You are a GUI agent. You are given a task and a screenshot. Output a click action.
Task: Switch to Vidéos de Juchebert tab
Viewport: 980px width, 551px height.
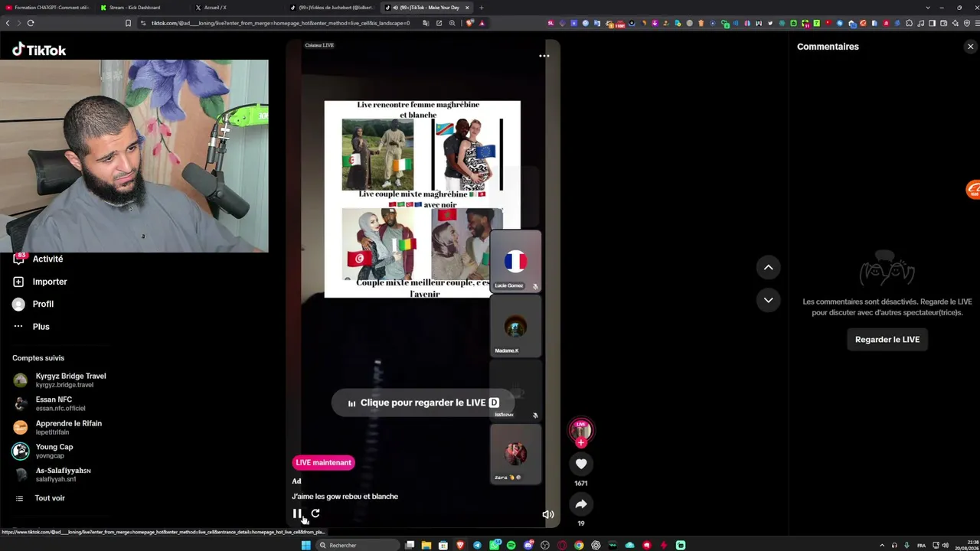coord(332,8)
